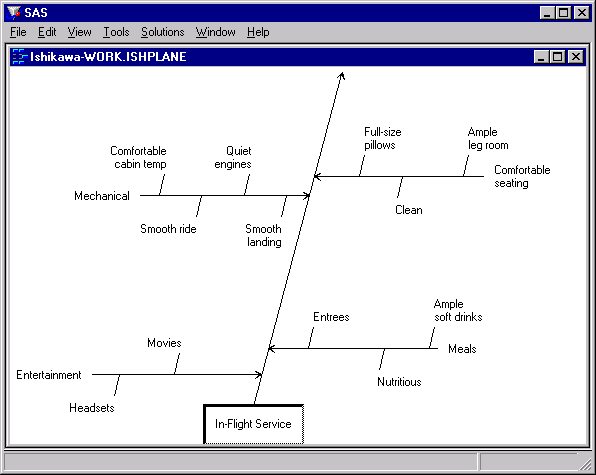Open the View menu

(x=79, y=32)
